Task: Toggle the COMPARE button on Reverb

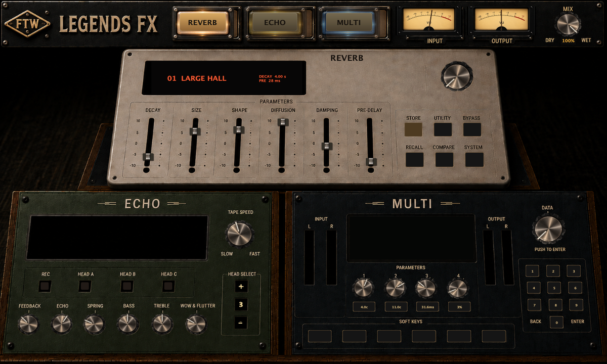Action: pyautogui.click(x=444, y=159)
